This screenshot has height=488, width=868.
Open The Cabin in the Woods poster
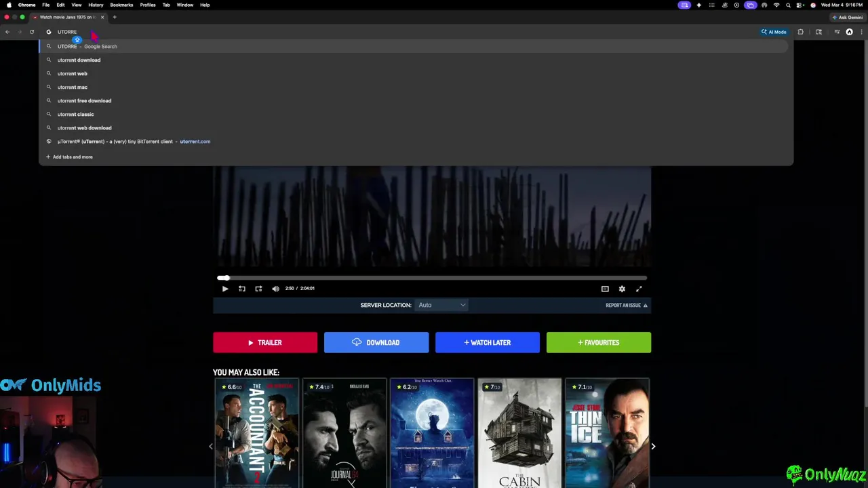point(519,433)
